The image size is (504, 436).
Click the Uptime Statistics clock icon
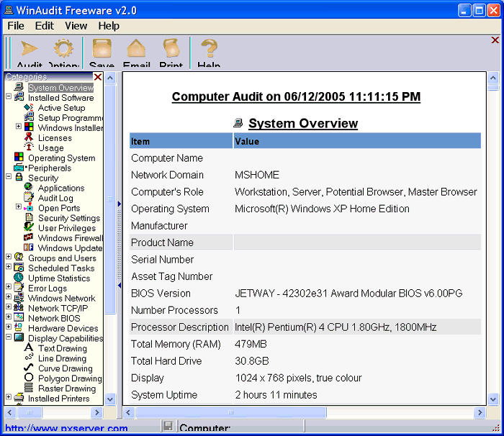19,278
